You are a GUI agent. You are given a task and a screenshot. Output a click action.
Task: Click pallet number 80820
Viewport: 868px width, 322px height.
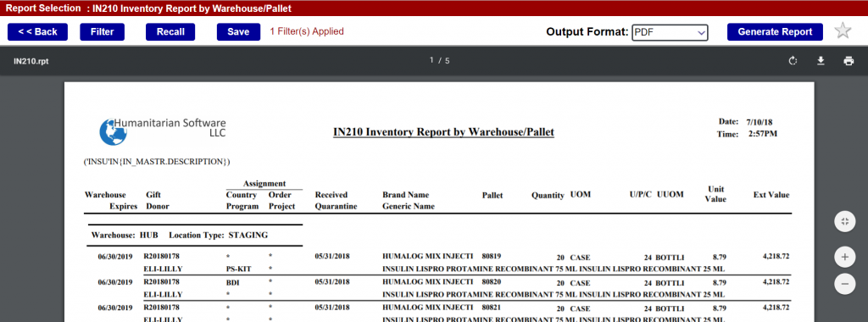pos(491,281)
